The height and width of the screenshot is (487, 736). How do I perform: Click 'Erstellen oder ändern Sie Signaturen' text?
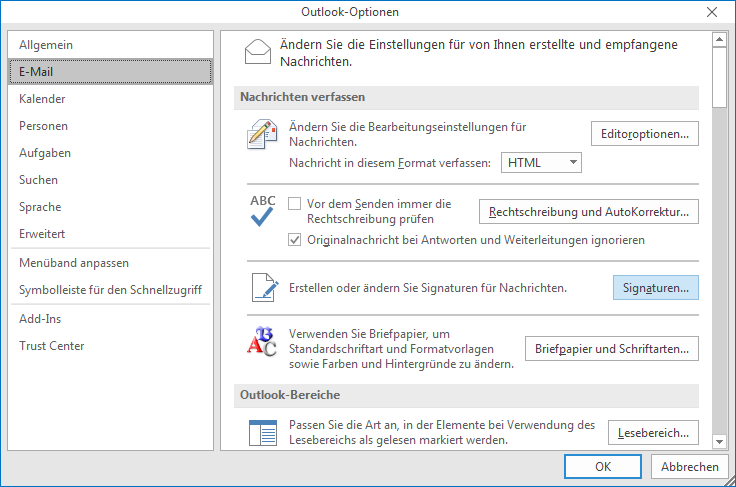point(428,288)
